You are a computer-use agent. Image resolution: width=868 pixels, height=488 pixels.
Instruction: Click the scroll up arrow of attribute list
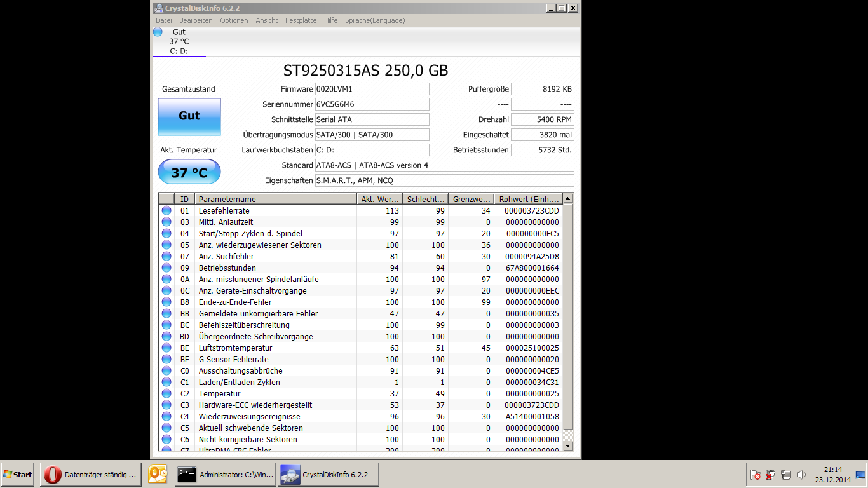point(568,199)
